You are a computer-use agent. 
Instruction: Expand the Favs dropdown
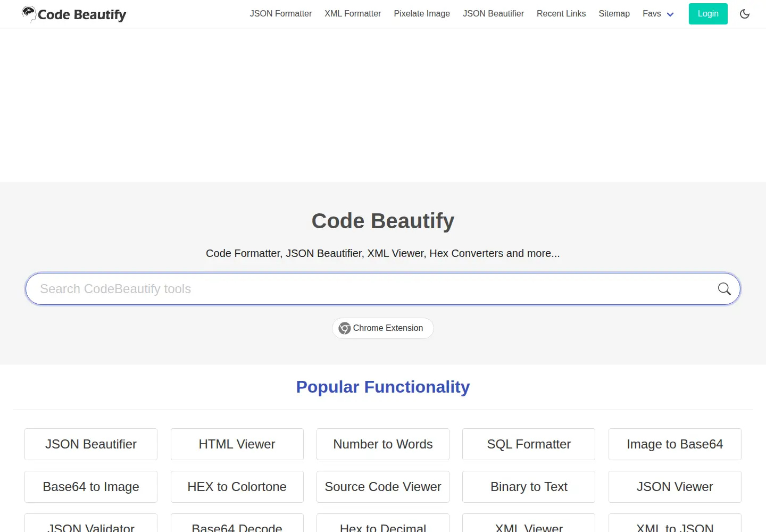click(x=658, y=14)
